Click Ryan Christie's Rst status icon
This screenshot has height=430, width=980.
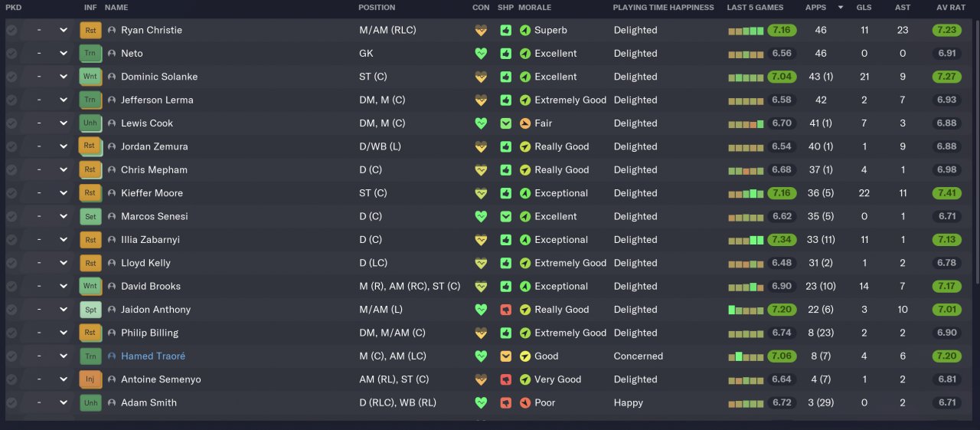pyautogui.click(x=90, y=31)
